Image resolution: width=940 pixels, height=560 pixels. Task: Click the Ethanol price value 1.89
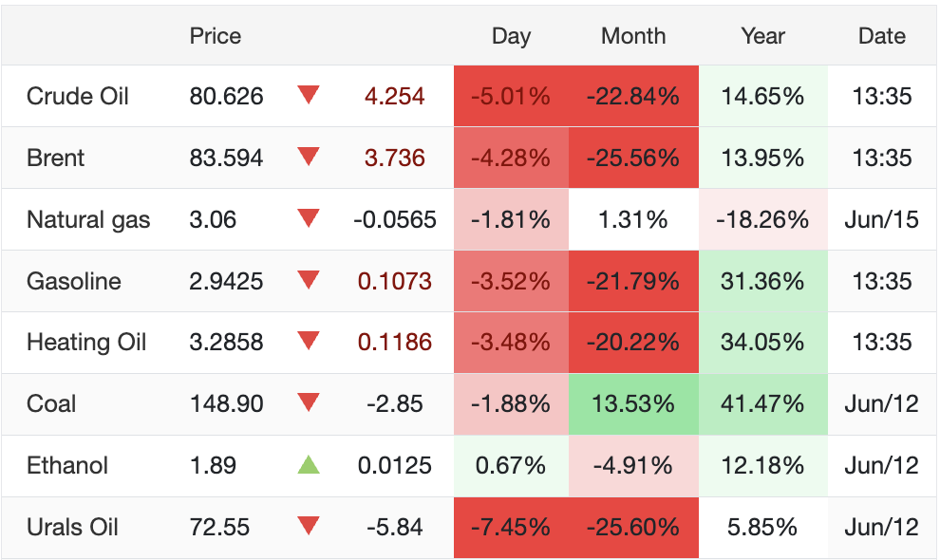pyautogui.click(x=213, y=465)
